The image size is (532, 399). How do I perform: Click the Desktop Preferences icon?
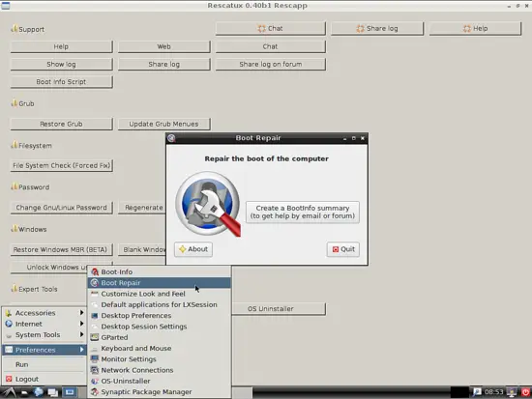95,316
